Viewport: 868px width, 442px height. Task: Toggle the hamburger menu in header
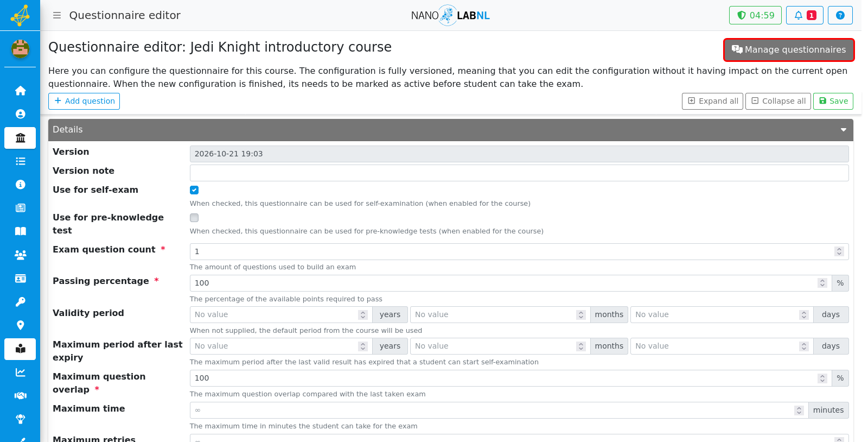coord(57,15)
